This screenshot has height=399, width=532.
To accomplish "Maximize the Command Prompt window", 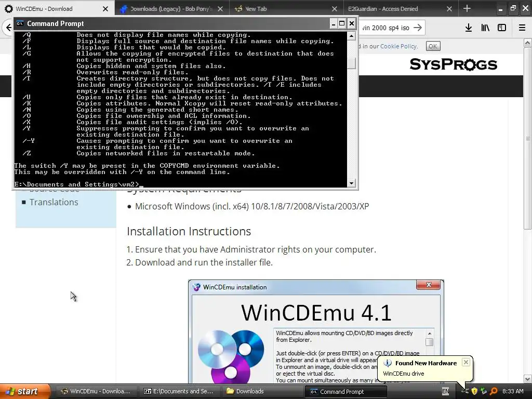I will coord(342,23).
